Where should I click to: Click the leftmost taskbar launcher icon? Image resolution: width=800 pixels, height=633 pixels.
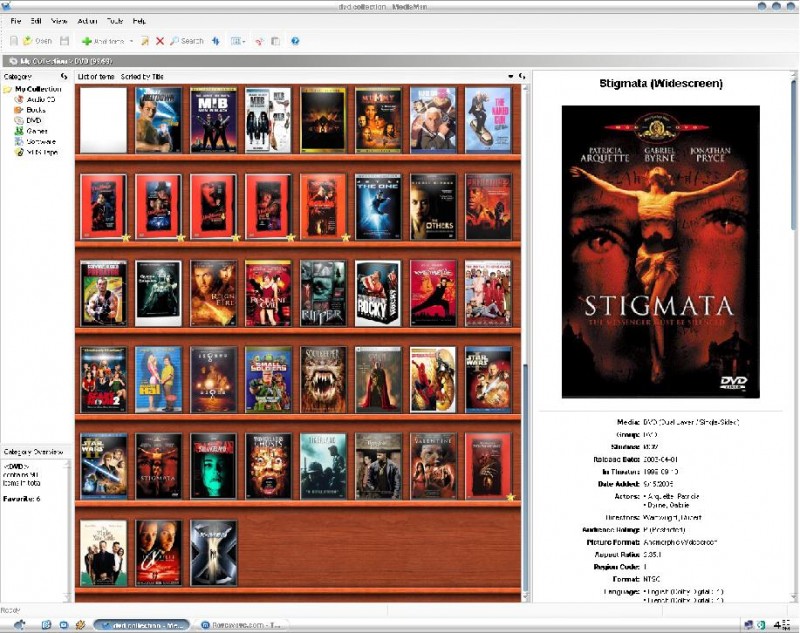pos(19,625)
